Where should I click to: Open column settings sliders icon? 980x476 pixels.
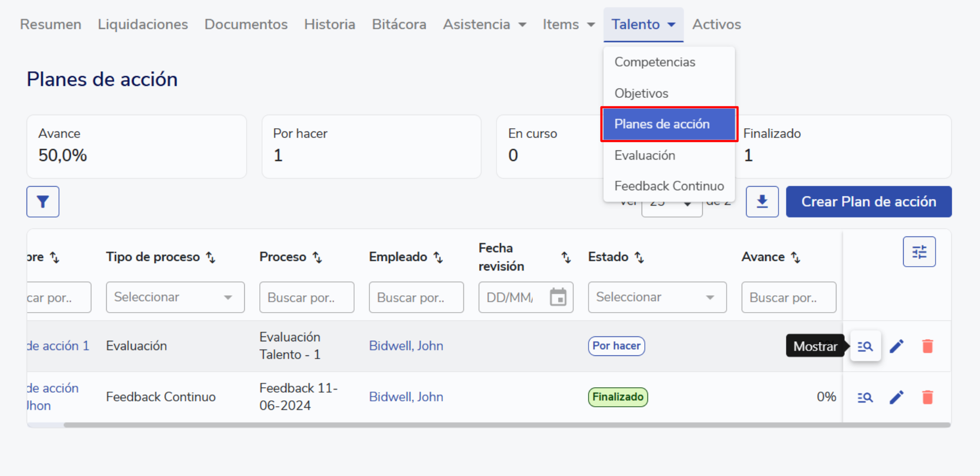click(x=919, y=252)
